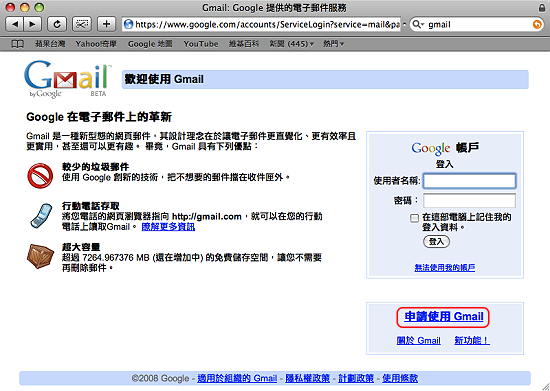Focus the 密碼 password field
The image size is (550, 391).
coord(469,201)
